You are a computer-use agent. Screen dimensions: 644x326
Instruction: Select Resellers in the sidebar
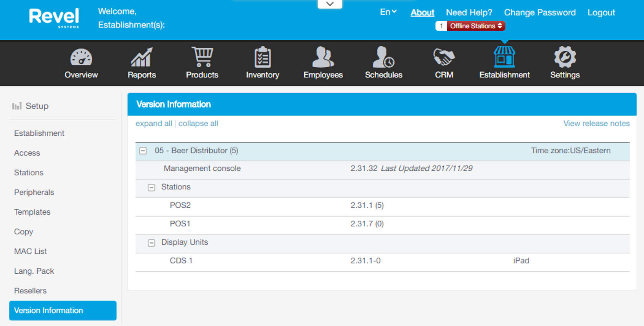(x=30, y=291)
